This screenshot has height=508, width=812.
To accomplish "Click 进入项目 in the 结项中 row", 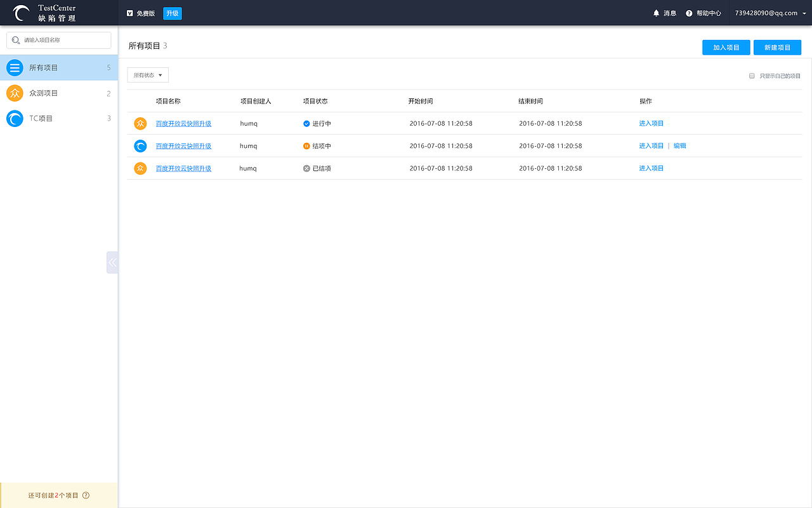I will (652, 145).
